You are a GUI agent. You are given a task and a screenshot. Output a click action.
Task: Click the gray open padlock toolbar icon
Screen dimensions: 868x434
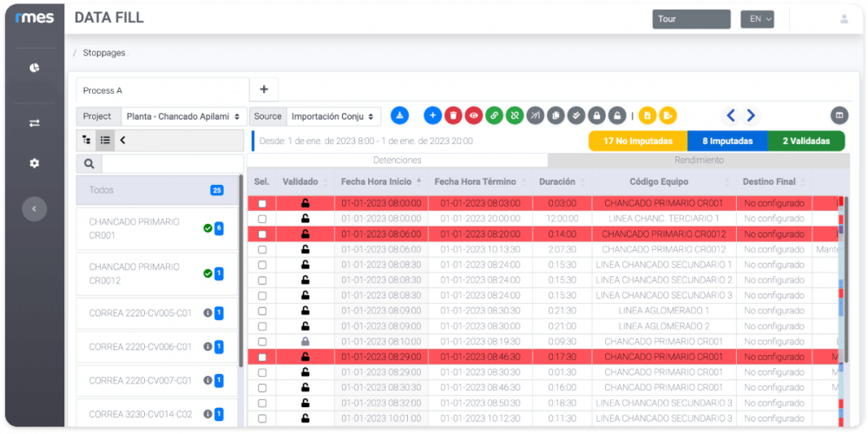pyautogui.click(x=617, y=115)
